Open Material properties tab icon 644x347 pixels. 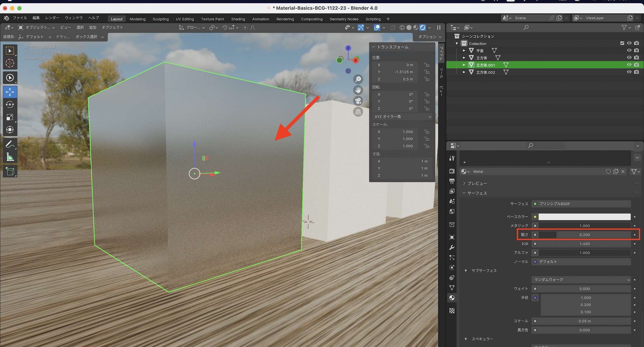(452, 298)
